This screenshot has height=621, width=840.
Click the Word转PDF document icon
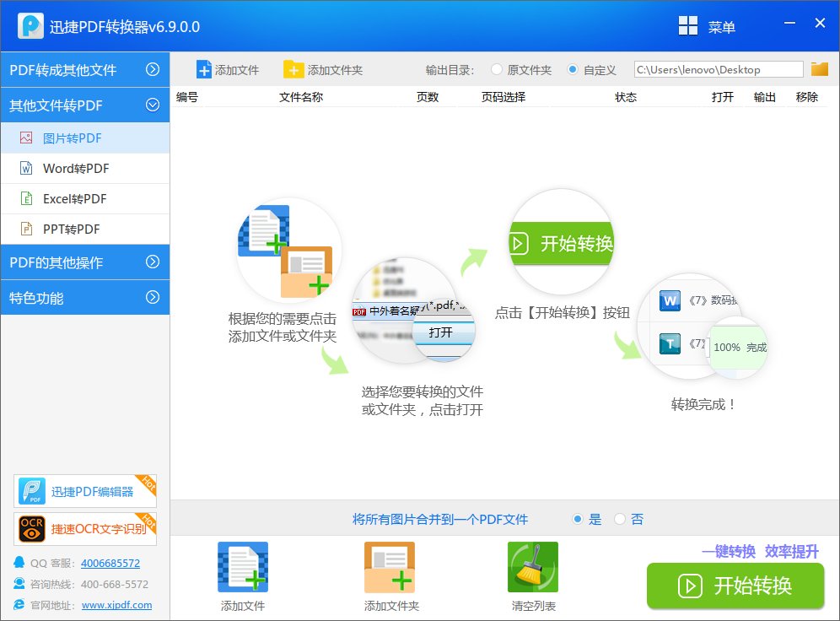pos(25,168)
